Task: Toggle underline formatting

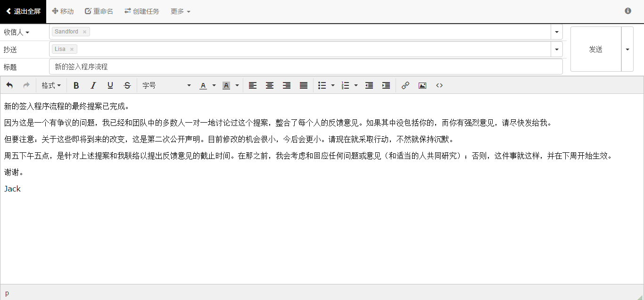Action: (x=110, y=85)
